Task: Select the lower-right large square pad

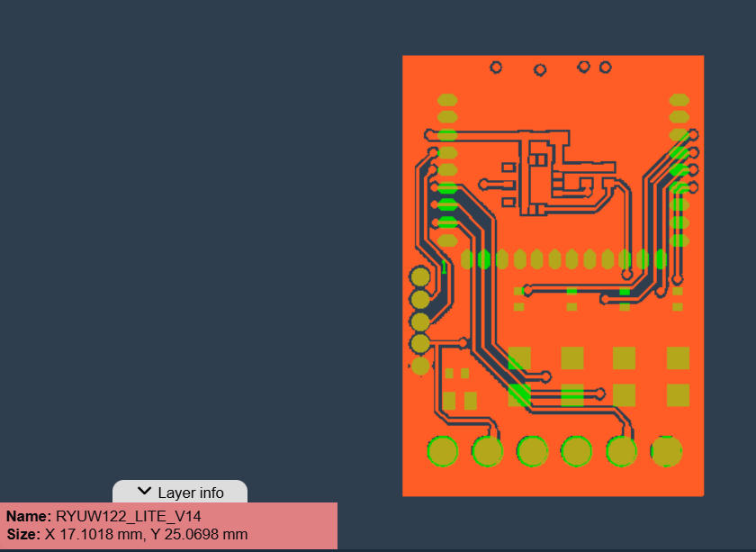Action: 678,395
